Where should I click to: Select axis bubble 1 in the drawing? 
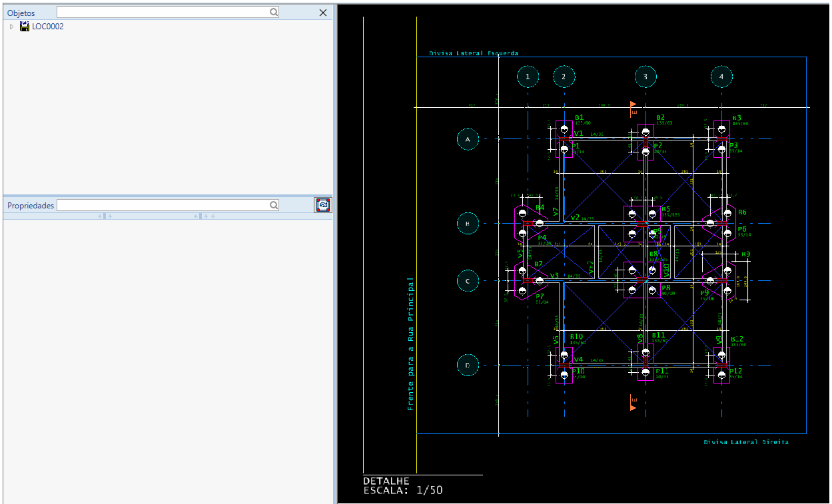[x=528, y=77]
